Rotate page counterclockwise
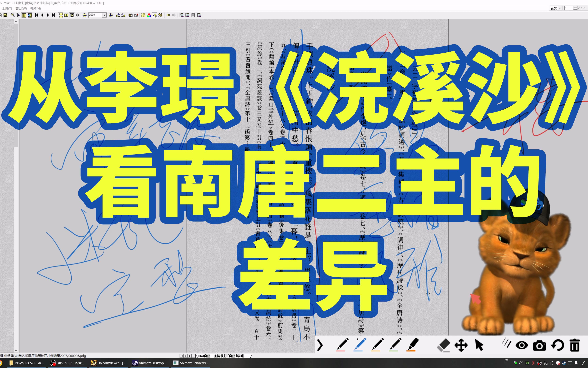The width and height of the screenshot is (588, 368). (118, 15)
